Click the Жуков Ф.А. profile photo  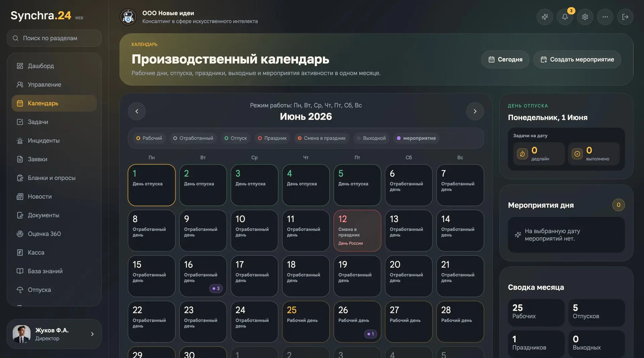click(21, 334)
